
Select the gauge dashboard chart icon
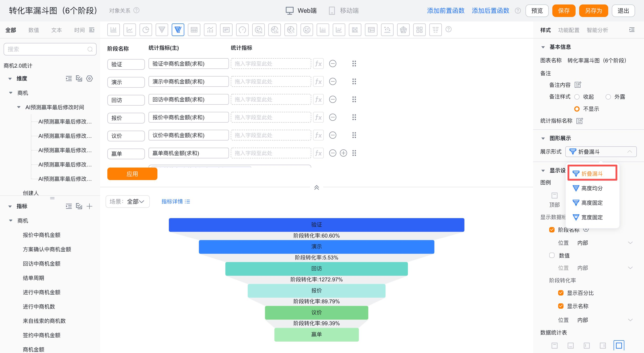tap(242, 30)
